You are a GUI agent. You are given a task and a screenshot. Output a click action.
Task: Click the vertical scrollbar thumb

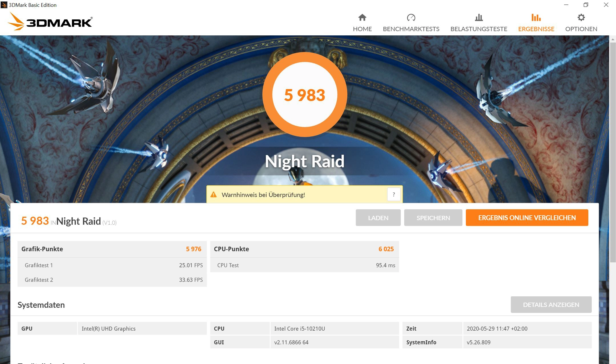tap(613, 153)
